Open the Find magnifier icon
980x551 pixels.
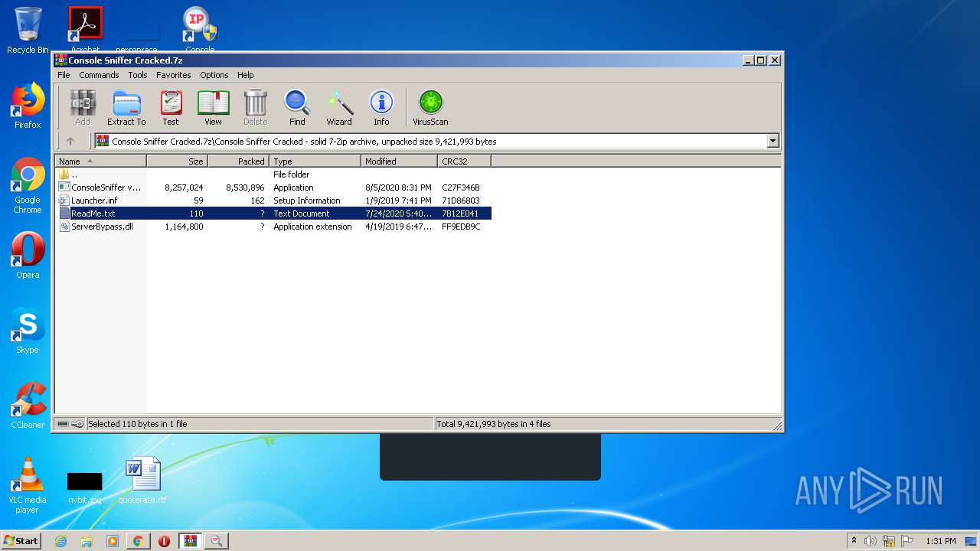[297, 108]
